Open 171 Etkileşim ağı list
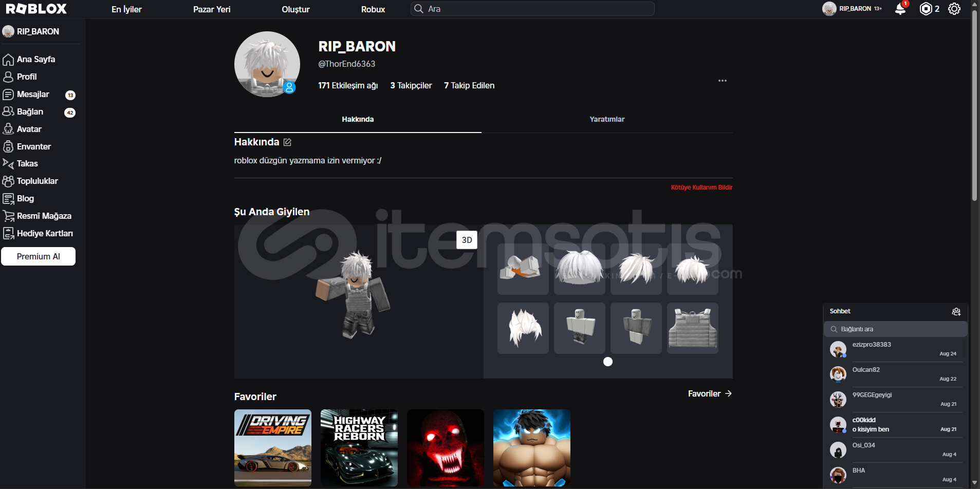 (x=348, y=85)
